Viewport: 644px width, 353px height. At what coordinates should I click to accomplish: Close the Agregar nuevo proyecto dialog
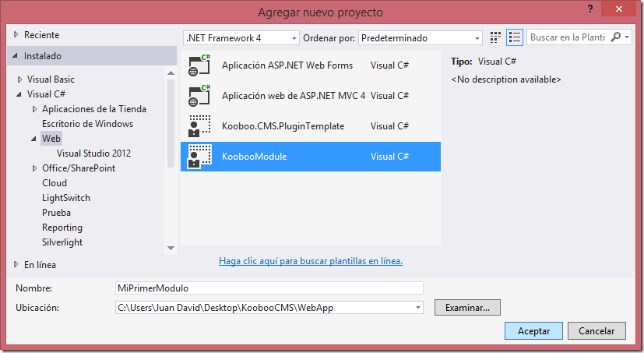pyautogui.click(x=618, y=9)
